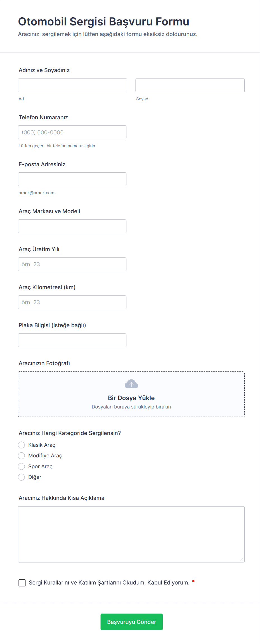Click the file drop zone hint text
The height and width of the screenshot is (644, 260).
pyautogui.click(x=131, y=407)
